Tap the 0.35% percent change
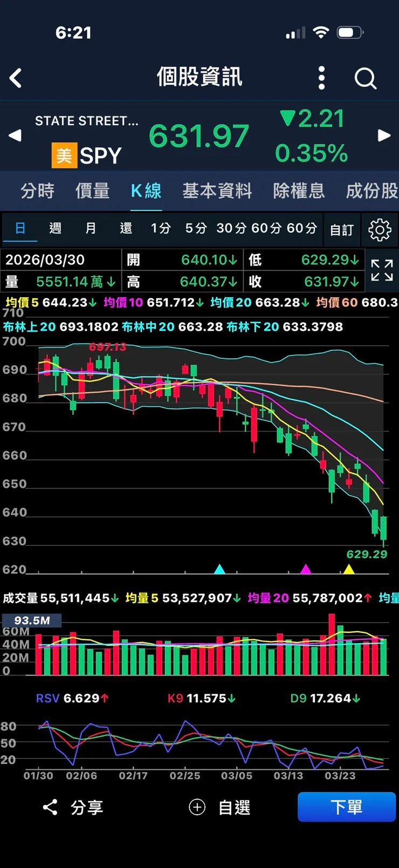 point(312,153)
